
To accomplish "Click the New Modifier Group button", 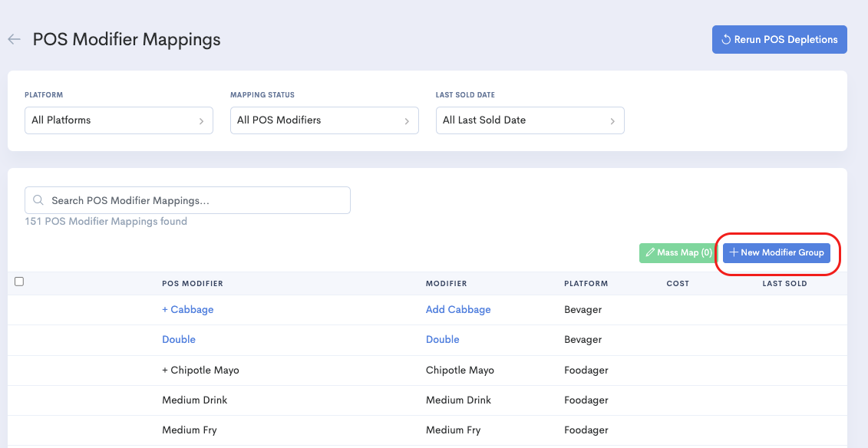I will 777,252.
